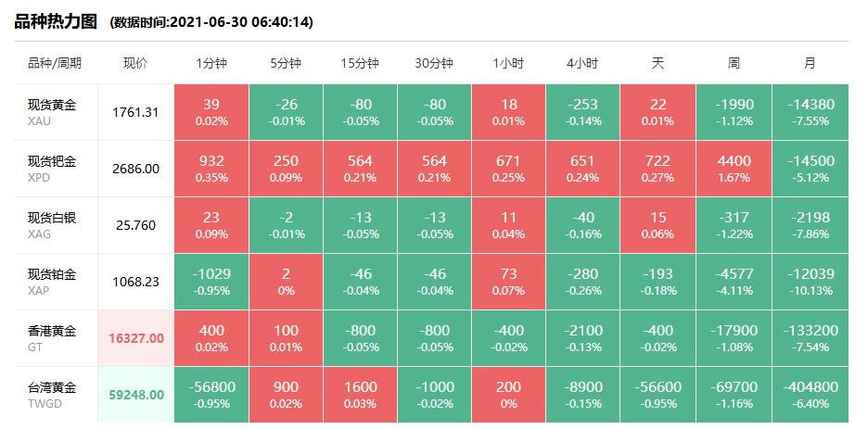
Task: Click the 现价 column header
Action: pos(135,63)
